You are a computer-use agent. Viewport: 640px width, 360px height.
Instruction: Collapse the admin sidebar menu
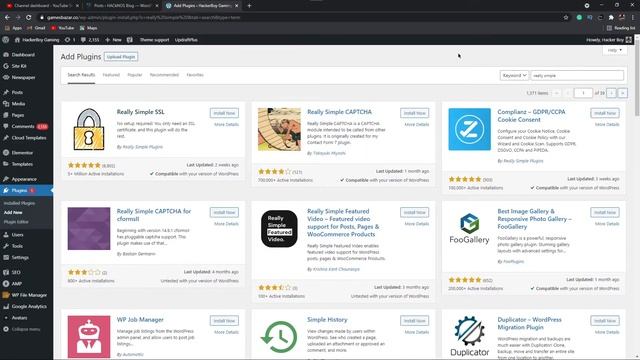tap(25, 329)
